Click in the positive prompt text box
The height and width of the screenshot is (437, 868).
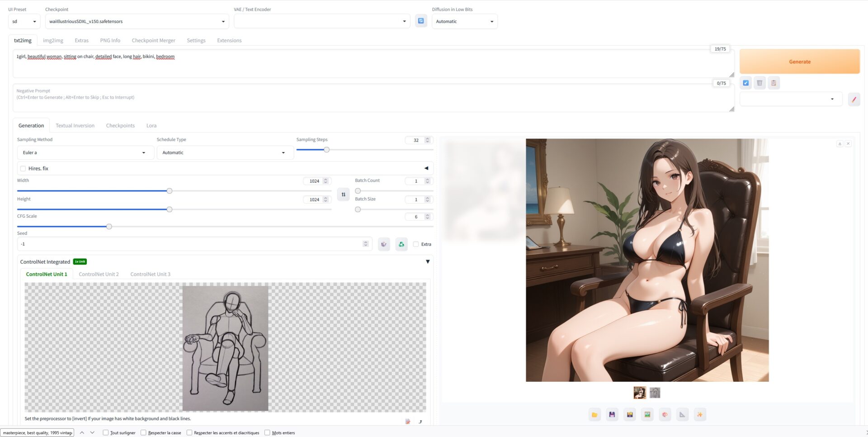[x=373, y=64]
